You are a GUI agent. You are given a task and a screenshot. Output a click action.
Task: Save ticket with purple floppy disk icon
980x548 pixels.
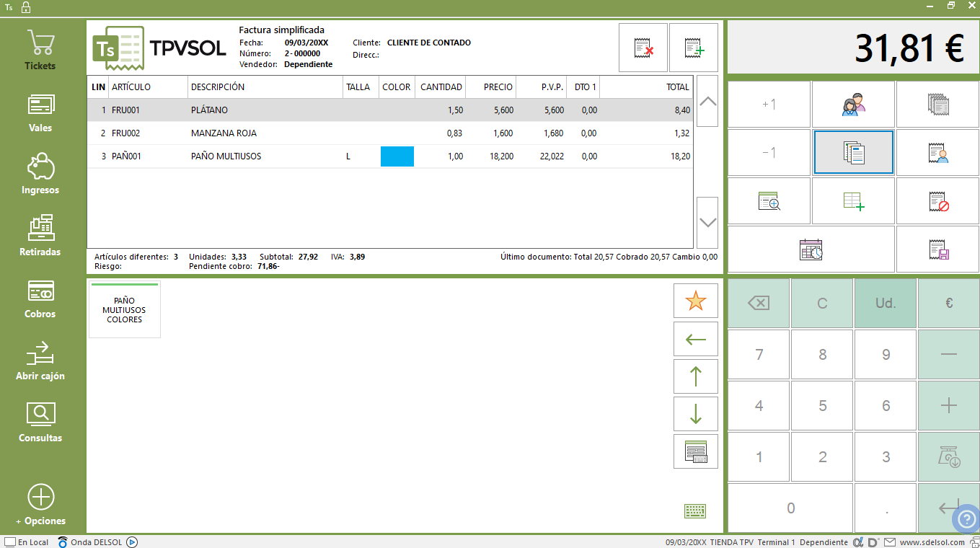click(x=937, y=249)
